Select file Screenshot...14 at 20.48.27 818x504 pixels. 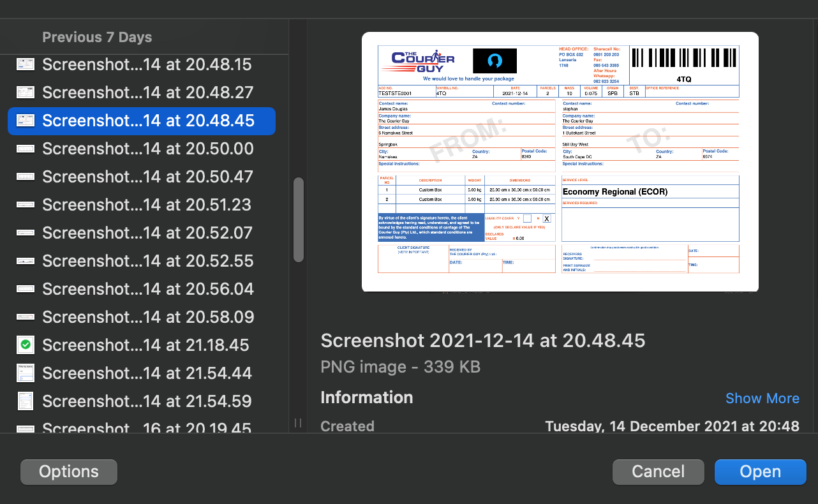141,93
